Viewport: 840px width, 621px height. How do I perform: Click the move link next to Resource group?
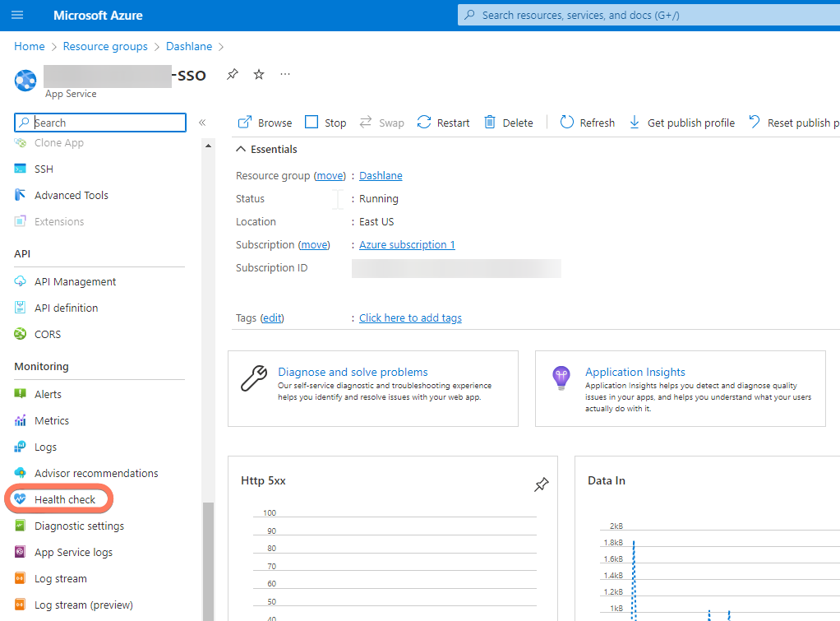coord(330,175)
